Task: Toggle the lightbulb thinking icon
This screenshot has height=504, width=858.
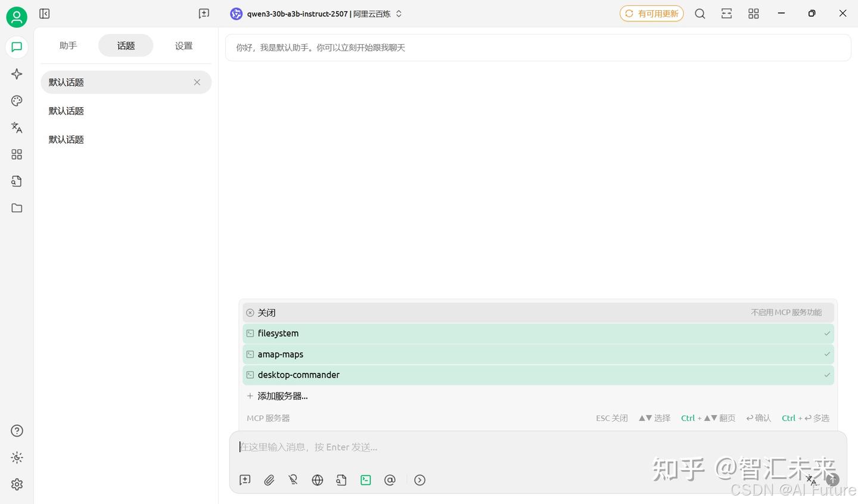Action: 293,480
